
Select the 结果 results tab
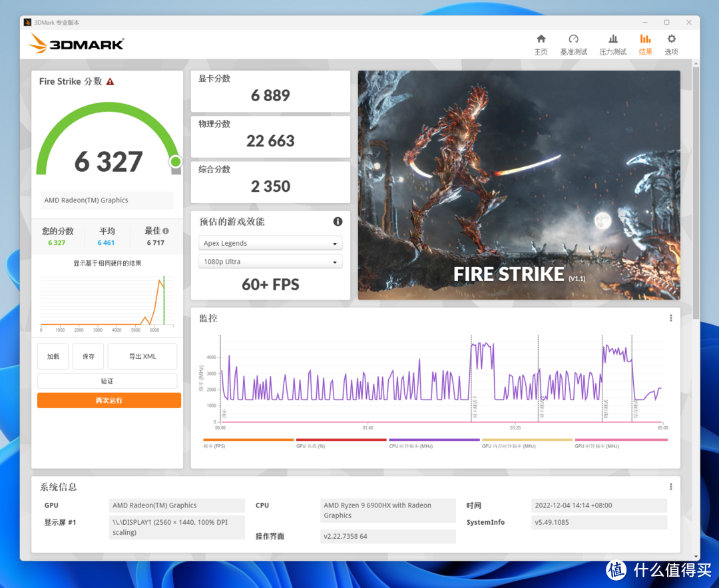(645, 45)
